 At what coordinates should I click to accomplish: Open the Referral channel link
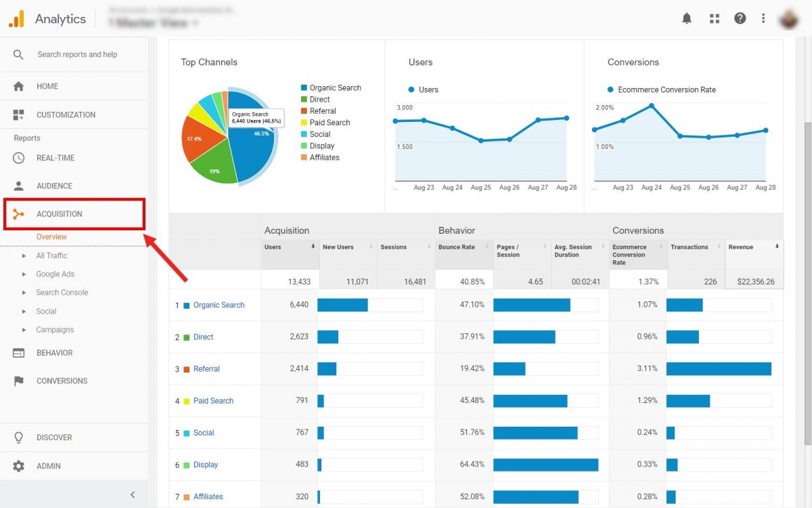pos(206,369)
